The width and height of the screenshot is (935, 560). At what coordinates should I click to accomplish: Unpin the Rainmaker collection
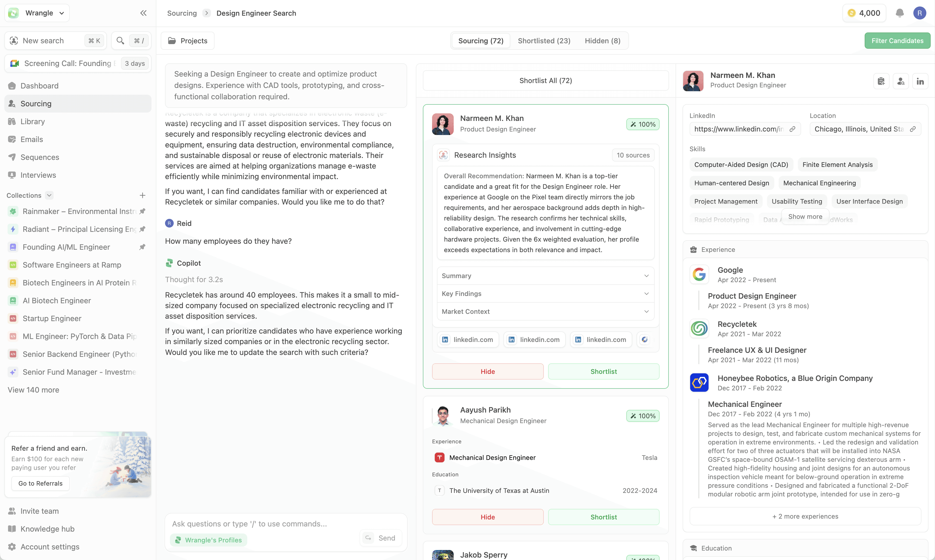point(142,211)
